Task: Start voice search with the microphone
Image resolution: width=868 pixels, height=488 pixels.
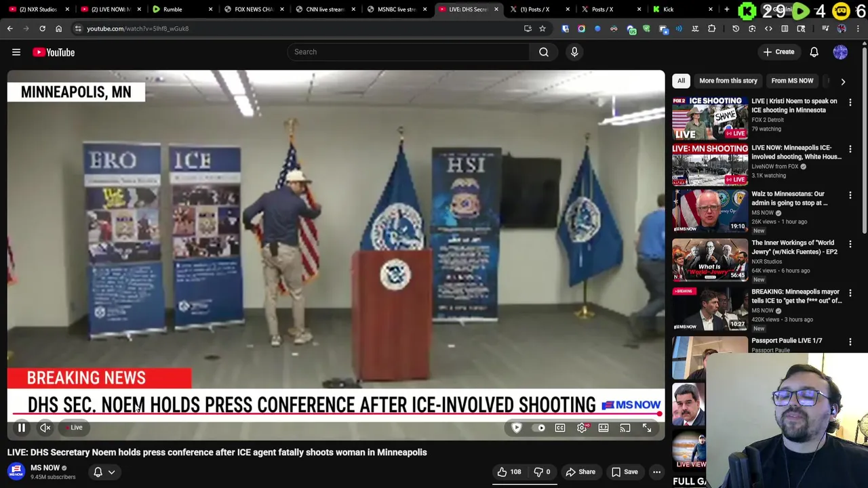Action: (x=574, y=52)
